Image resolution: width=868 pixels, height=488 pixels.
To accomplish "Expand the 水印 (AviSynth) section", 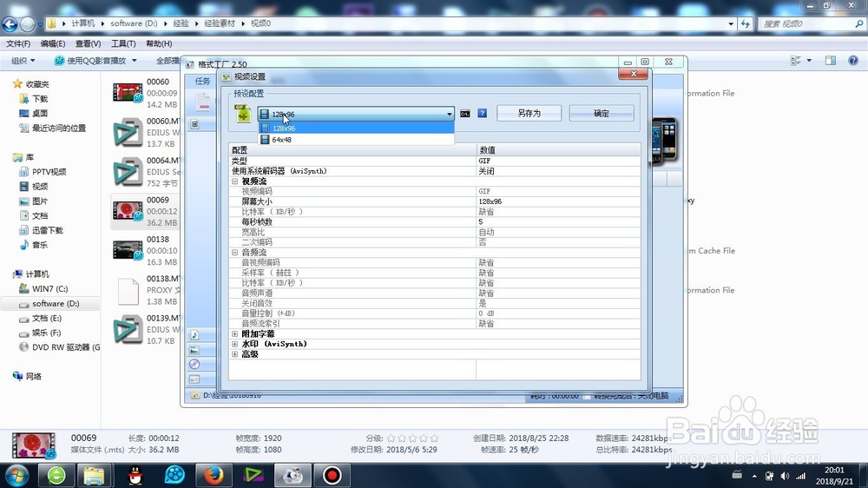I will pos(234,344).
